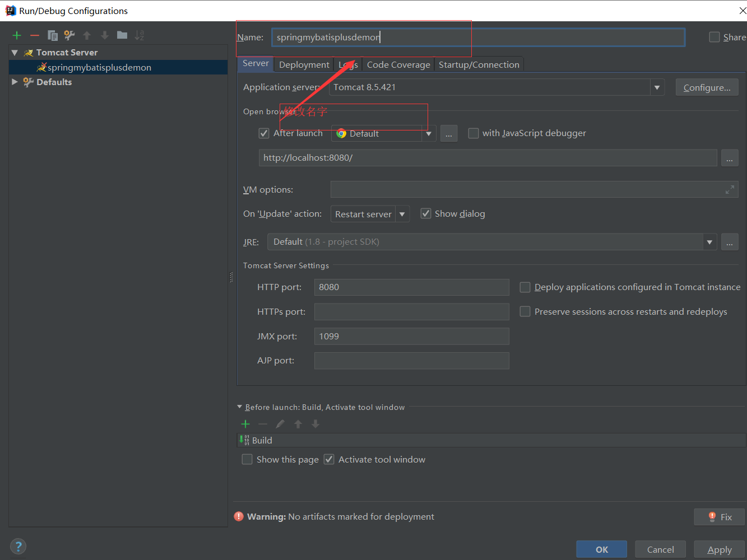Uncheck Activate tool window
The height and width of the screenshot is (560, 747).
coord(329,459)
